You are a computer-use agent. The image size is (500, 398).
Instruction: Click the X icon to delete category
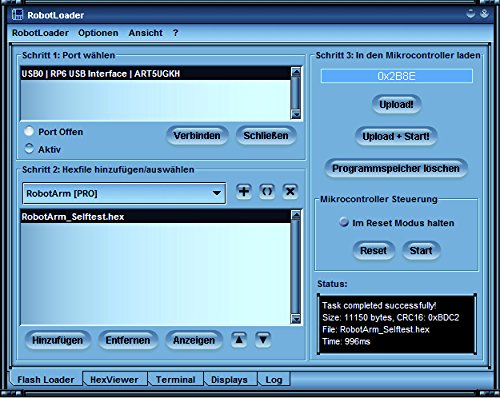tap(290, 191)
